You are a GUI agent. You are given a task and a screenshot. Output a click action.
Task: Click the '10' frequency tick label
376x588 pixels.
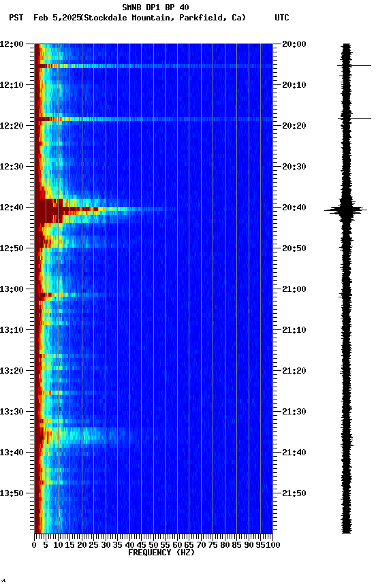58,545
